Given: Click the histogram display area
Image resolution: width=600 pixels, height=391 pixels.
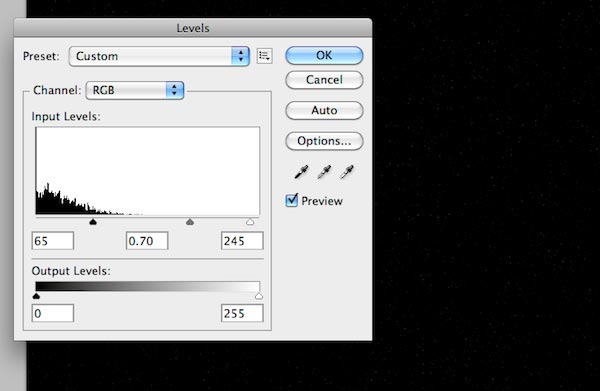Looking at the screenshot, I should [148, 171].
